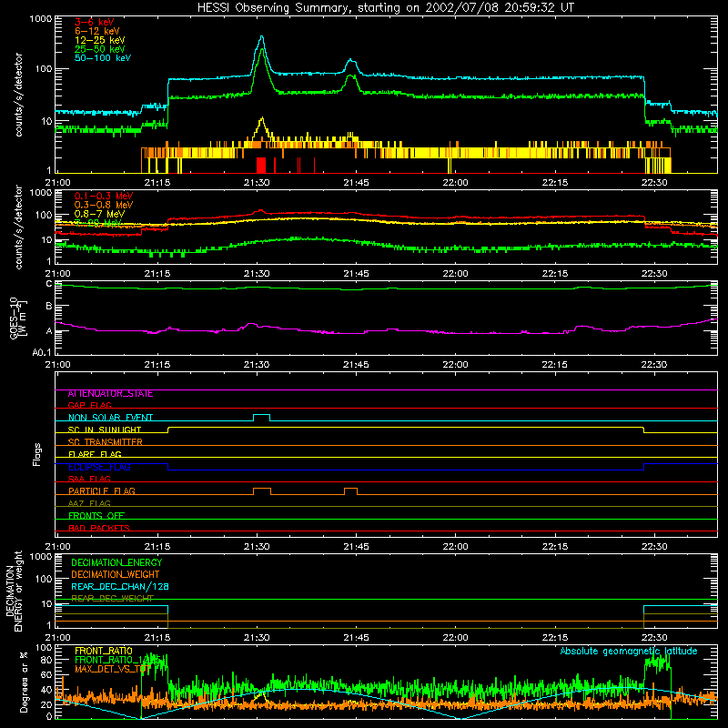This screenshot has width=728, height=728.
Task: Select the REAR_DEC_CHAN/128 legend entry
Action: coord(120,587)
